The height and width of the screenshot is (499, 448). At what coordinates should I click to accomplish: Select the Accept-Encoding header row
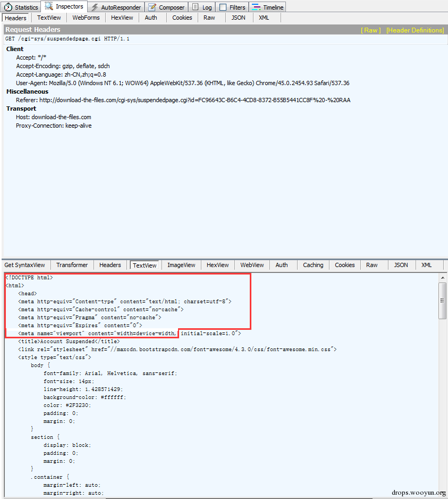coord(63,66)
